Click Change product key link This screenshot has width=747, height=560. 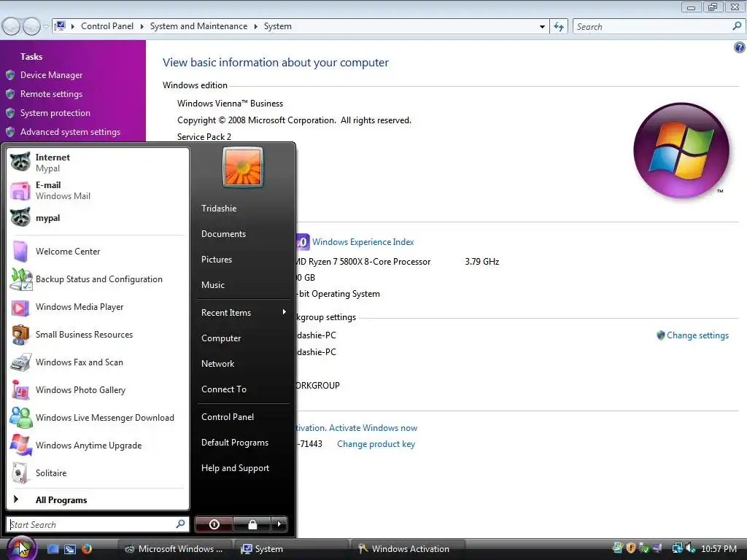coord(376,444)
